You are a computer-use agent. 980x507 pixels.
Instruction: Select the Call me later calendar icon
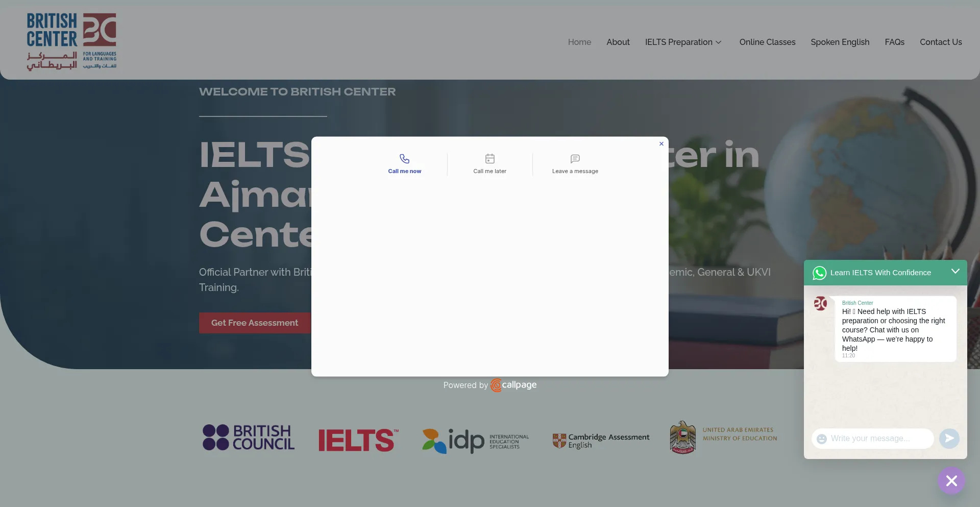[490, 159]
